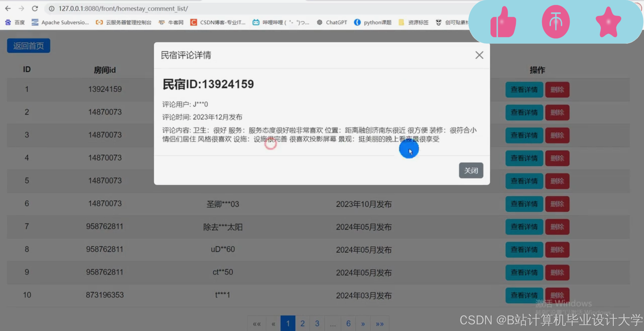Image resolution: width=644 pixels, height=331 pixels.
Task: Go to pagination page 2
Action: coord(302,323)
